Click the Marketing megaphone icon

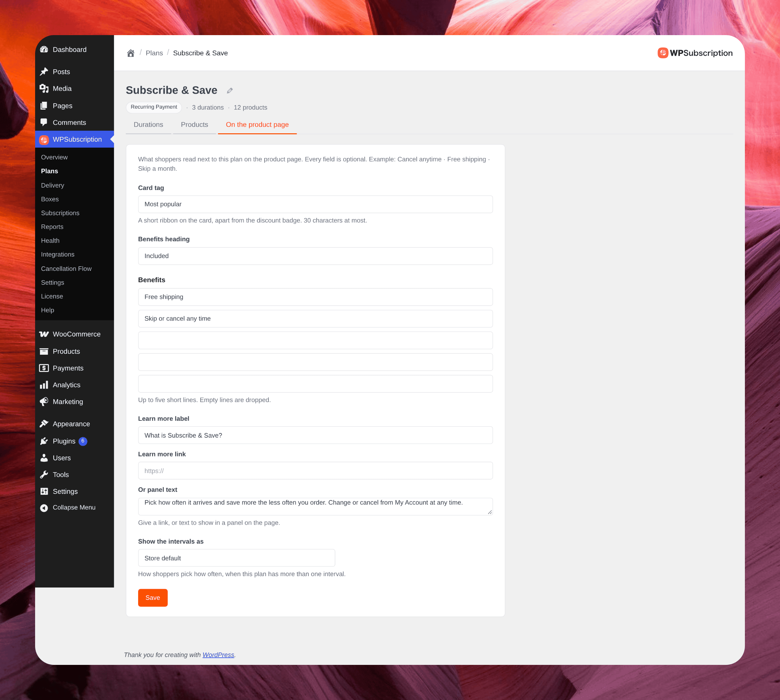click(x=44, y=402)
